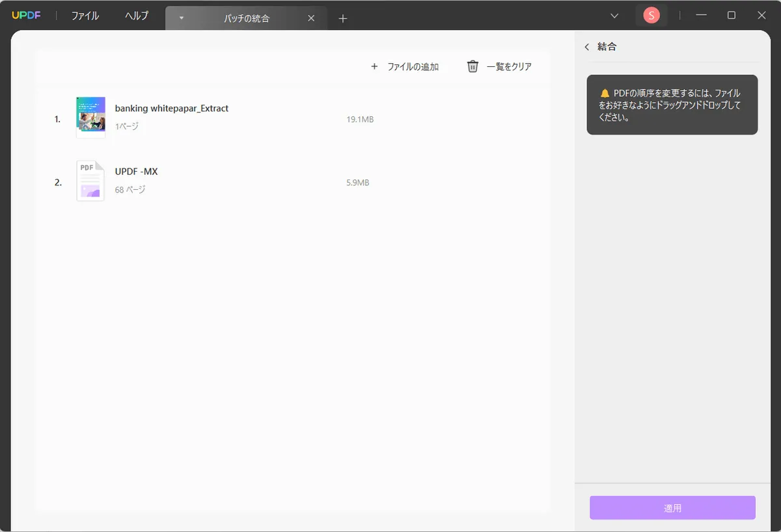Open the ファイル menu
The height and width of the screenshot is (532, 781).
[85, 16]
